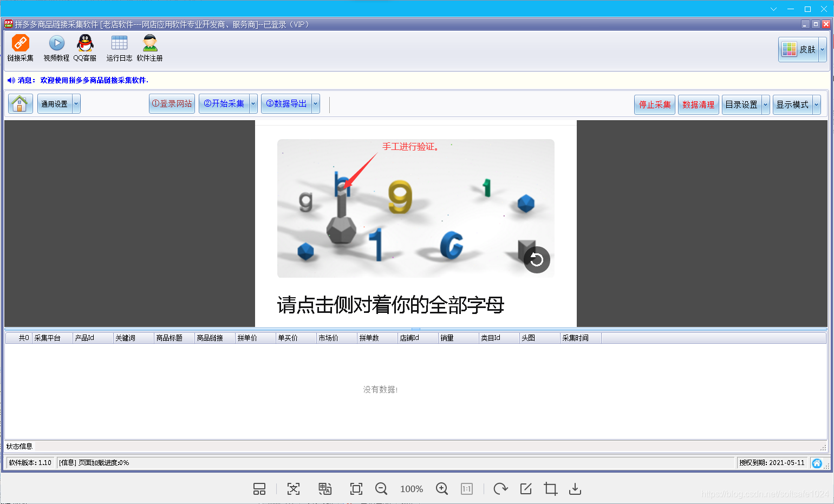Click the 1:1 actual size icon

[x=467, y=489]
